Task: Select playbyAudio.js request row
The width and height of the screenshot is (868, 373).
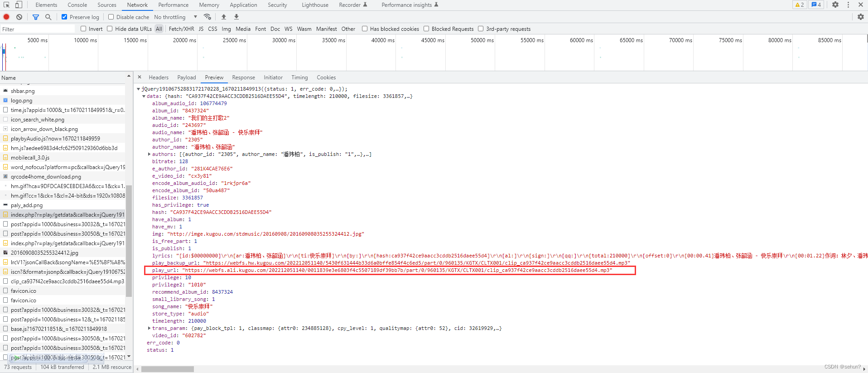Action: (63, 139)
